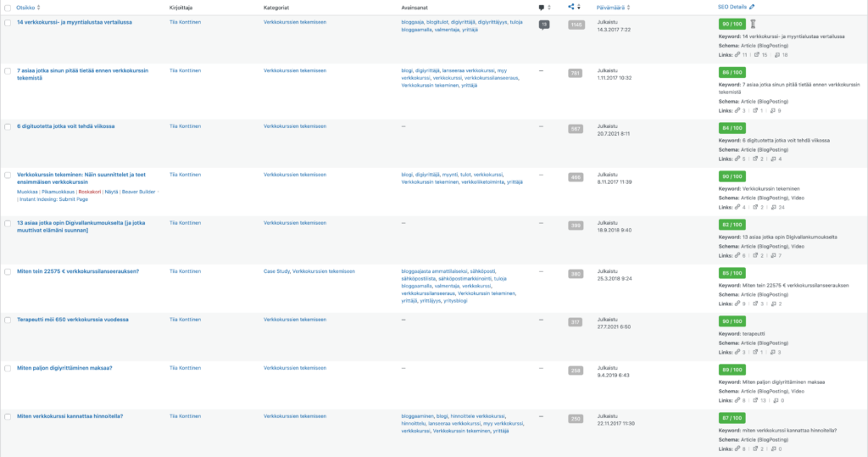Click the comments bubble column header icon
This screenshot has width=868, height=457.
pos(542,7)
